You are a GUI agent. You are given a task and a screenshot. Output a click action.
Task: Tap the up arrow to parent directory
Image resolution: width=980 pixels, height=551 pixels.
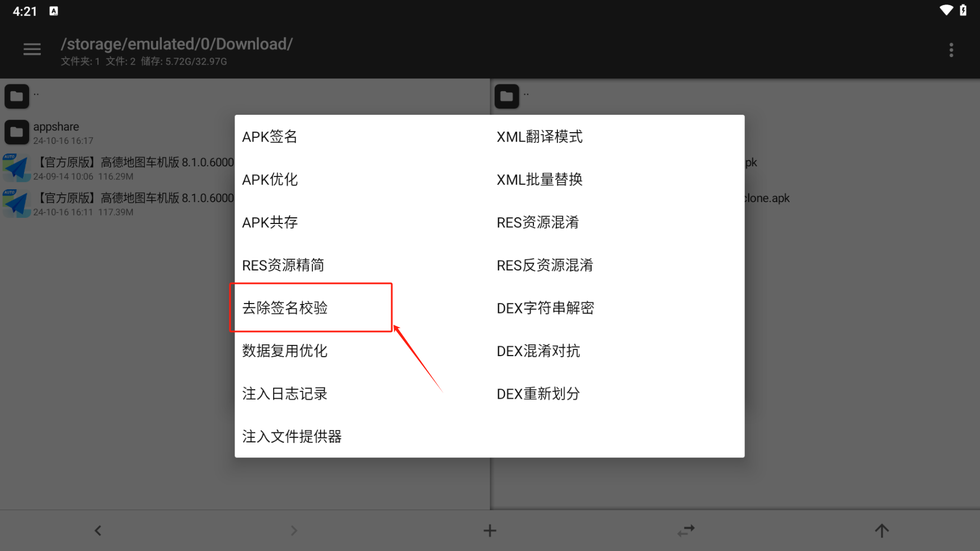881,530
